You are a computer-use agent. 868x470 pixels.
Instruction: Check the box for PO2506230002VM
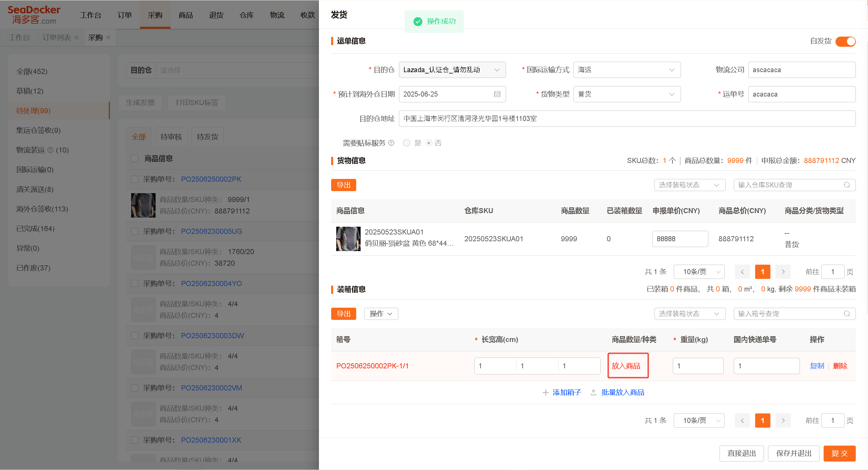[x=135, y=388]
